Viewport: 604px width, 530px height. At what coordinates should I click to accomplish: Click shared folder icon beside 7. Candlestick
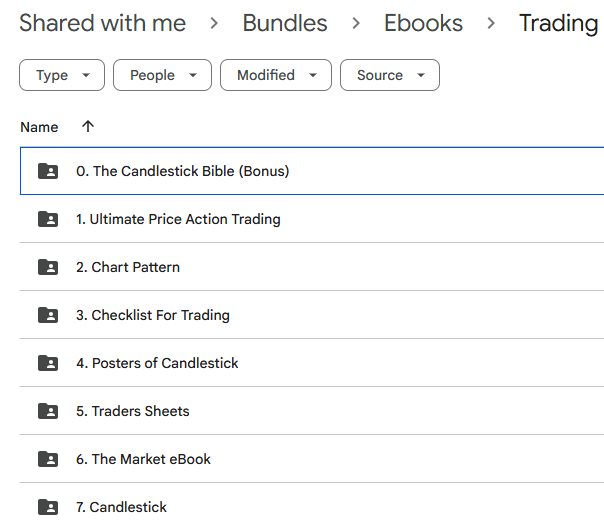[x=48, y=507]
